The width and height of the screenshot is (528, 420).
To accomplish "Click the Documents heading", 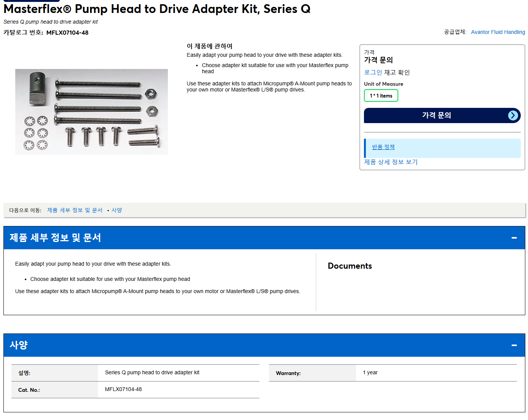I will pyautogui.click(x=350, y=266).
